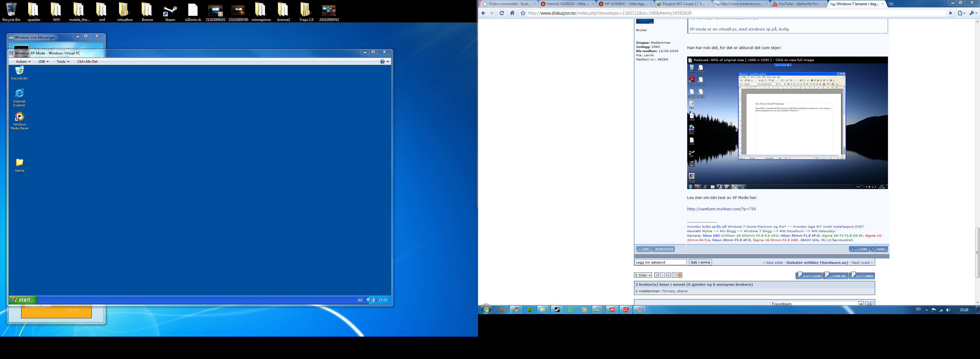Click HURTIGSVAR quick reply button
Image resolution: width=980 pixels, height=359 pixels.
(808, 276)
